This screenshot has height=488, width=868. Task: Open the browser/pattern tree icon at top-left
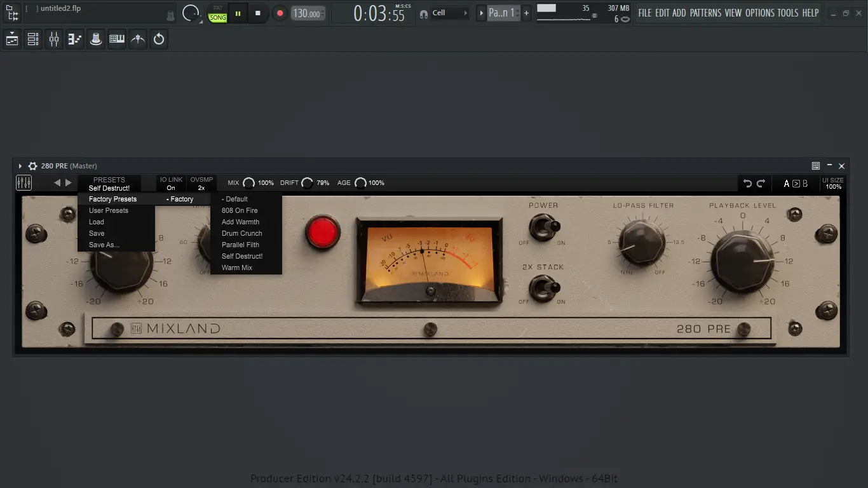point(12,13)
